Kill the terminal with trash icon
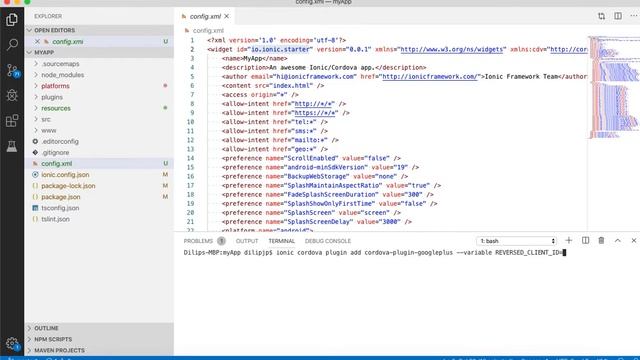The height and width of the screenshot is (360, 640). pos(601,240)
